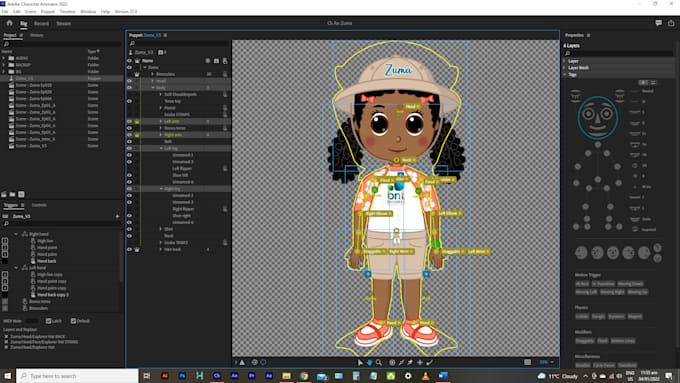Screen dimensions: 680x383
Task: Go to the Home screen icon
Action: 9,23
